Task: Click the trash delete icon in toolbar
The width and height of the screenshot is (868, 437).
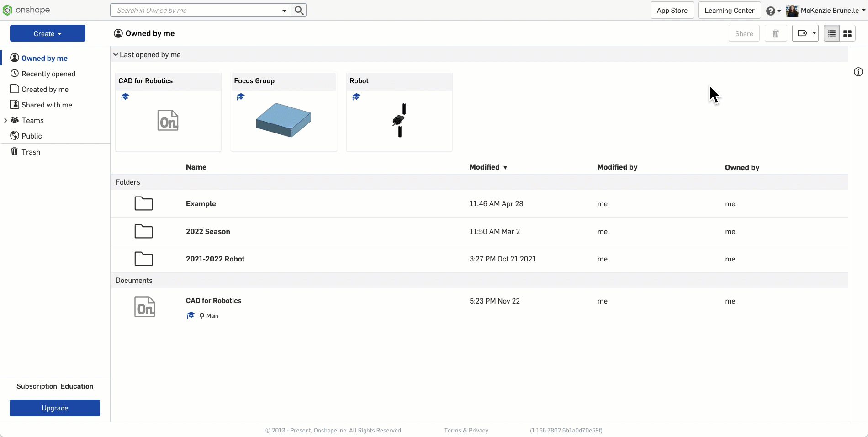Action: 775,33
